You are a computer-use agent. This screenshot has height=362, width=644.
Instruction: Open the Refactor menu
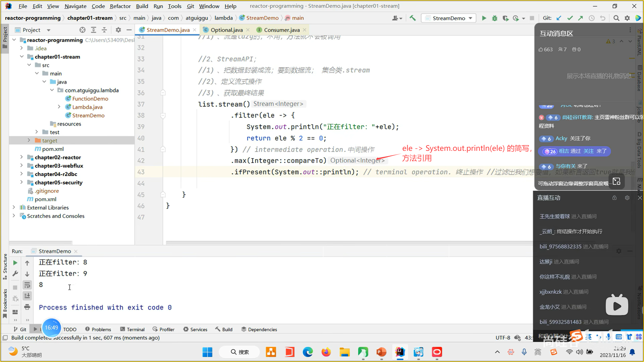(x=120, y=6)
